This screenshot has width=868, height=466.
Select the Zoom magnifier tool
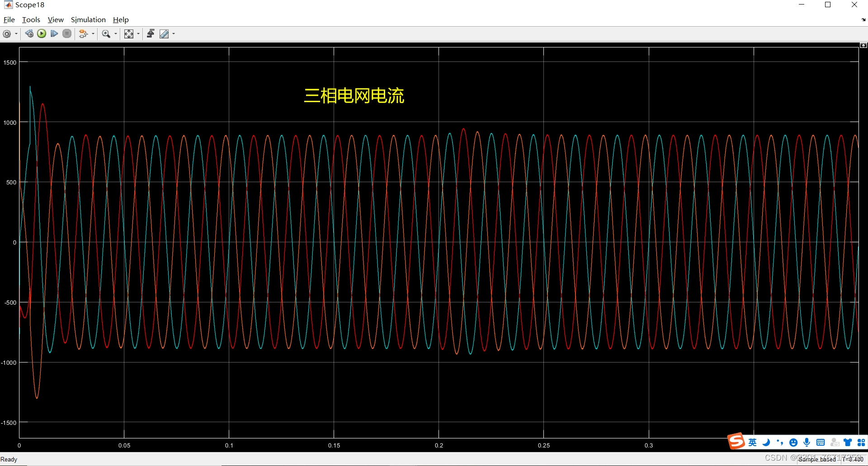(106, 34)
